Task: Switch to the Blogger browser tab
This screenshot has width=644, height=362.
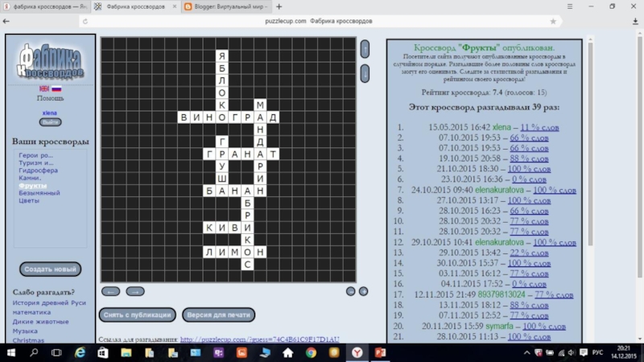Action: click(x=221, y=6)
